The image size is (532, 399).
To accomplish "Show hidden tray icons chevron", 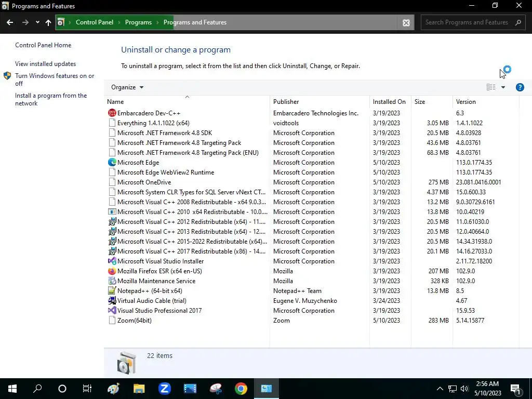I will [x=440, y=389].
